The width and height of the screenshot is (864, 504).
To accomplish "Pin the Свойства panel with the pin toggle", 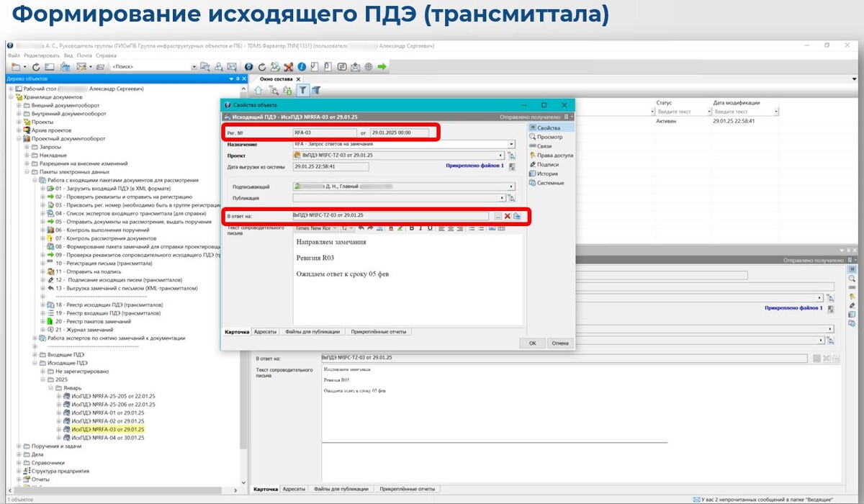I will [566, 115].
